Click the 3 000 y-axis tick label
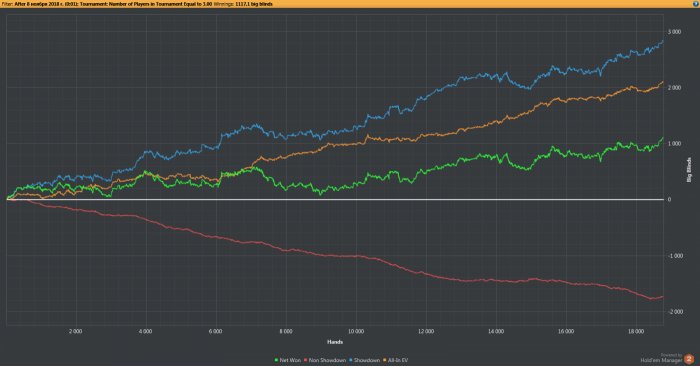Screen dimensions: 700x366 [x=675, y=32]
